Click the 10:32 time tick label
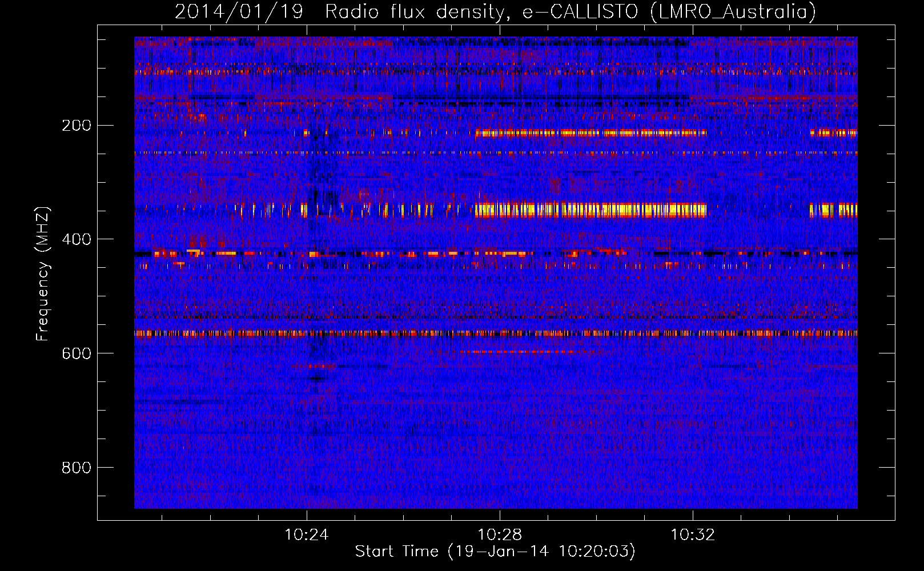 tap(693, 534)
